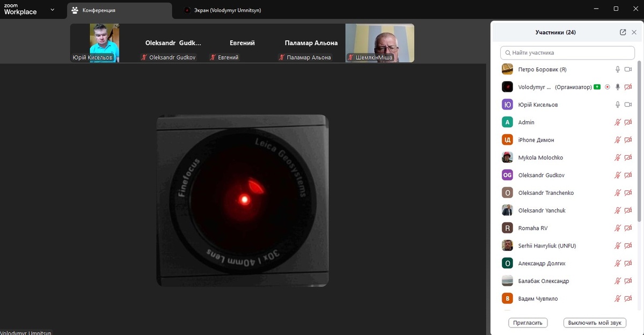Select Юрій Кисельов video thumbnail
This screenshot has width=644, height=335.
pos(104,43)
